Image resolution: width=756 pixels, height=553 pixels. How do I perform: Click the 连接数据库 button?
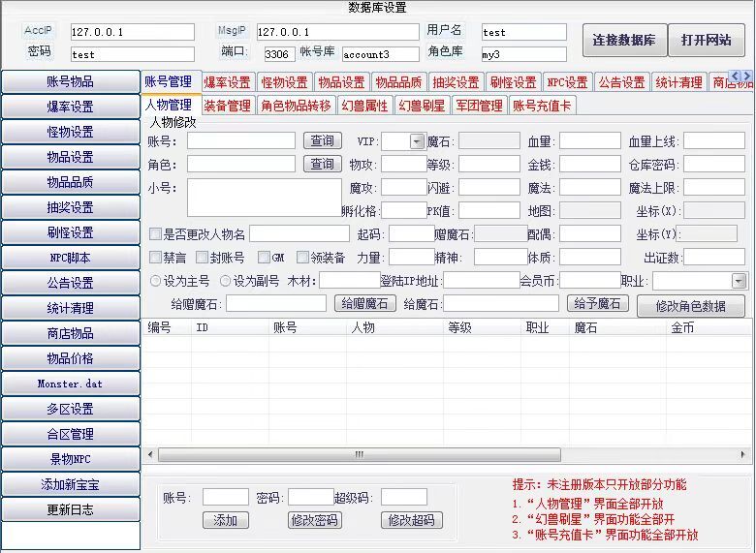pyautogui.click(x=623, y=41)
